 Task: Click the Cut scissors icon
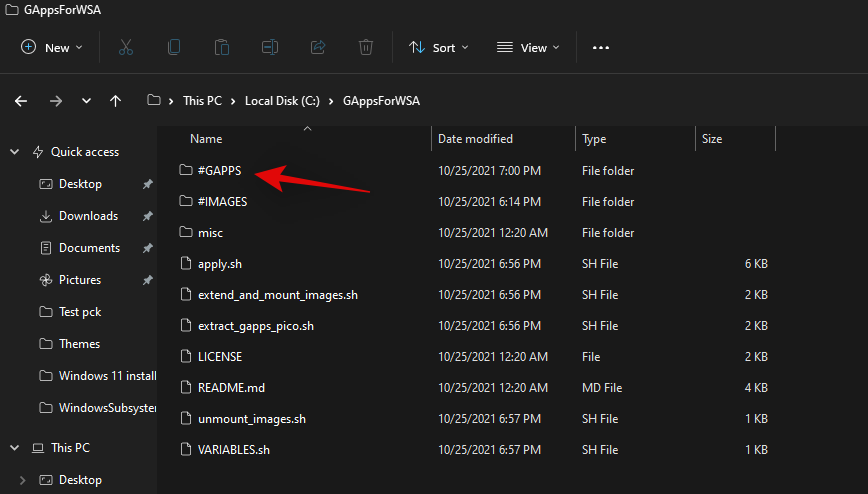click(x=125, y=47)
